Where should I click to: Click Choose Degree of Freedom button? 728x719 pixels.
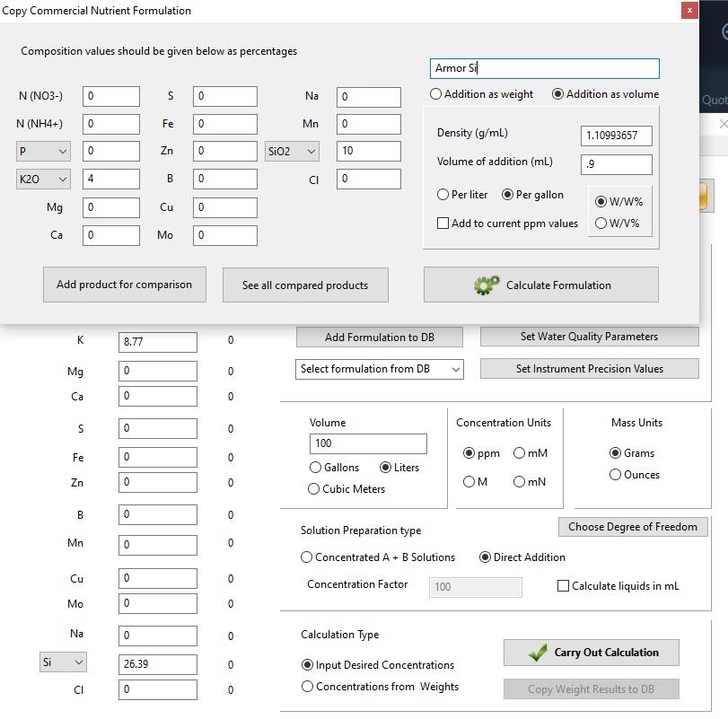pos(633,527)
